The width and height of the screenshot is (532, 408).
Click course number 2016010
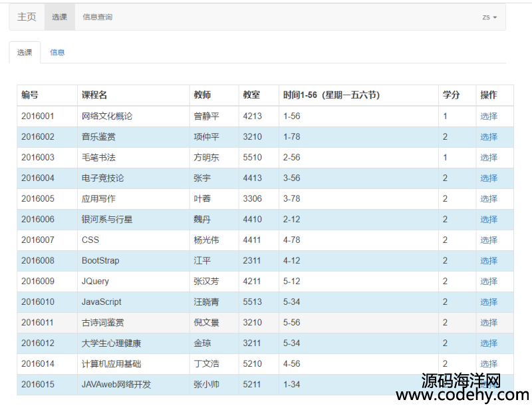[x=38, y=302]
